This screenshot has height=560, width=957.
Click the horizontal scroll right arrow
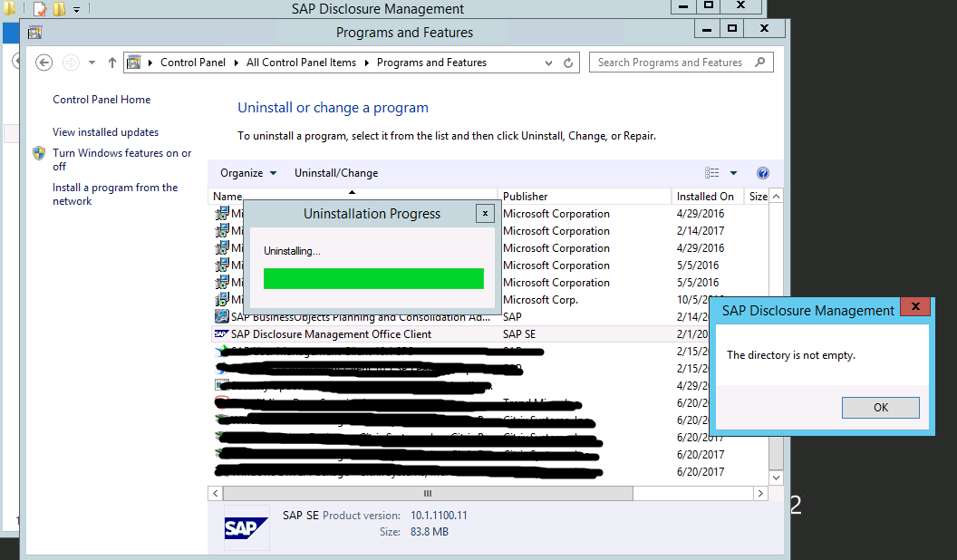pyautogui.click(x=760, y=493)
